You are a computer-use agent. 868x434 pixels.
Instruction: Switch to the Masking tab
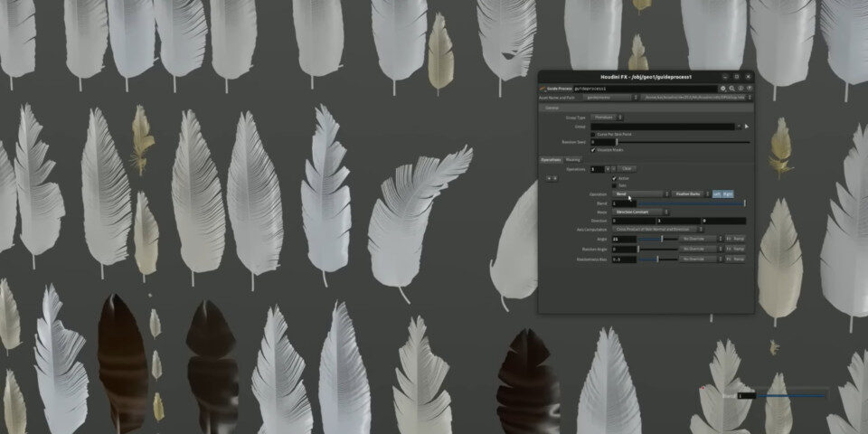(x=573, y=160)
